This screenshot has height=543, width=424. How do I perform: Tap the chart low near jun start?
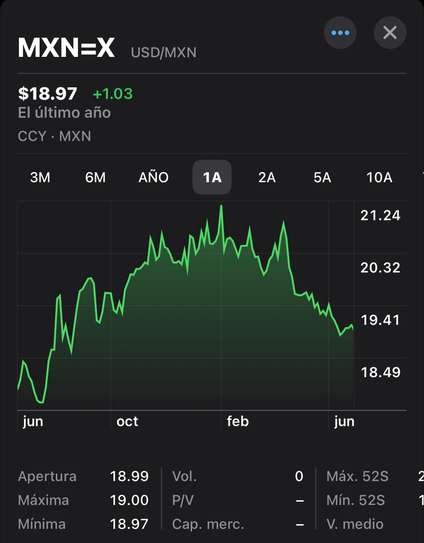tap(42, 402)
